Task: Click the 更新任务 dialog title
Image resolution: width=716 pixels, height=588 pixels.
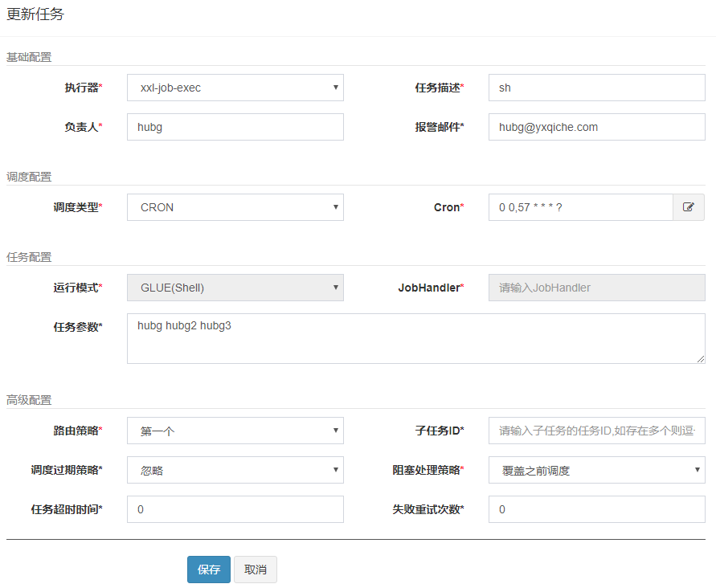Action: pos(35,14)
